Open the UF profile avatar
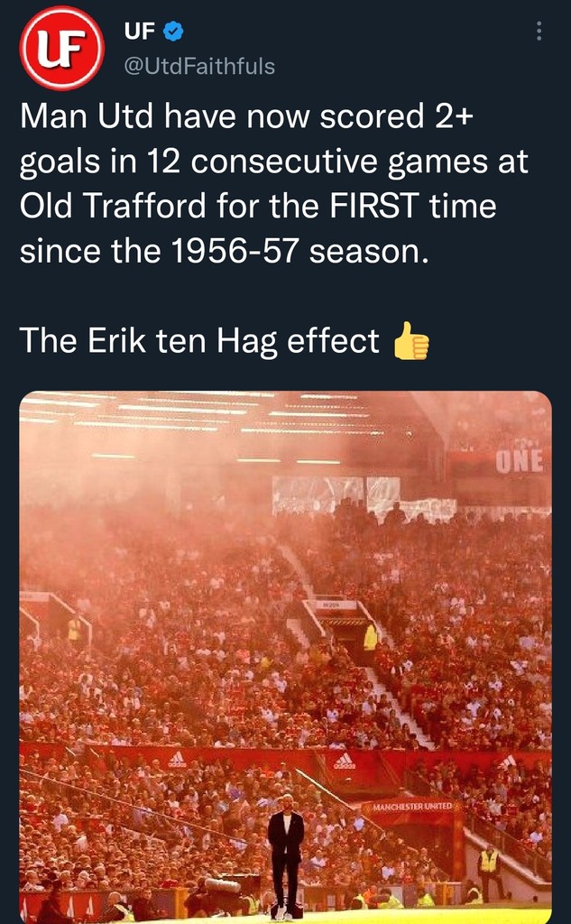 point(62,48)
